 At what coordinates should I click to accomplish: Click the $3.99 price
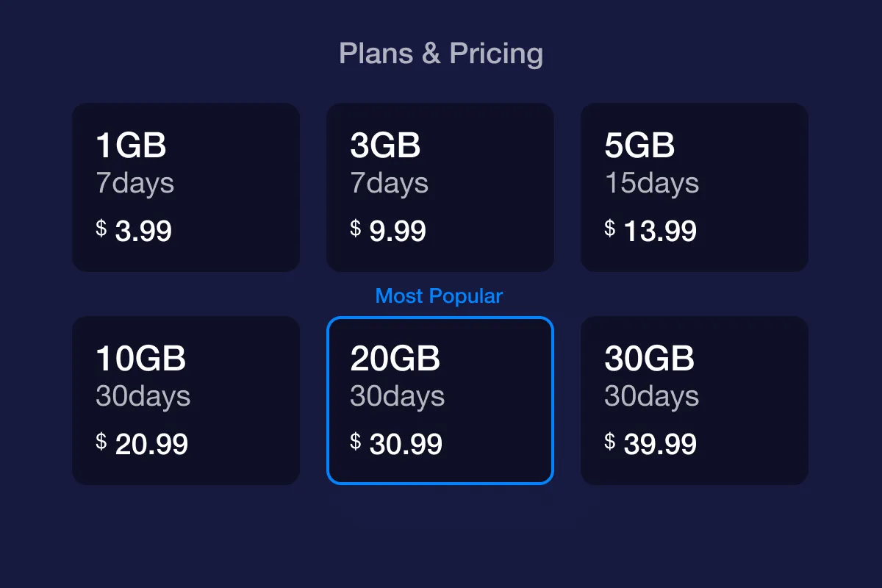(135, 232)
